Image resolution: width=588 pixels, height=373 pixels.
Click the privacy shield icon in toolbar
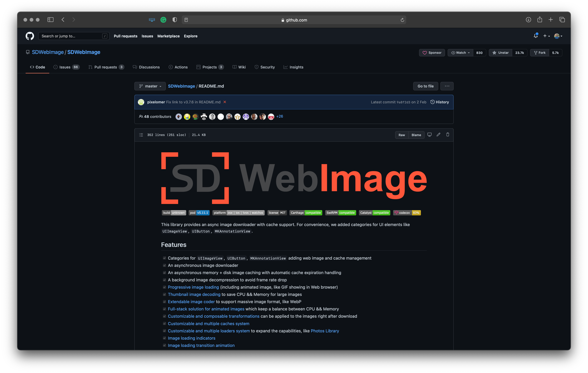175,20
